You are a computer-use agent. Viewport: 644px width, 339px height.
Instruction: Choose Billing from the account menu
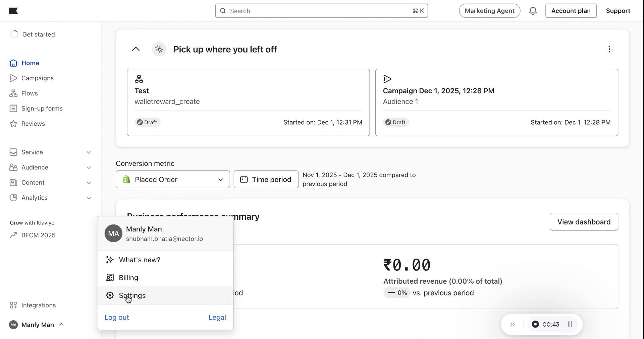tap(128, 278)
